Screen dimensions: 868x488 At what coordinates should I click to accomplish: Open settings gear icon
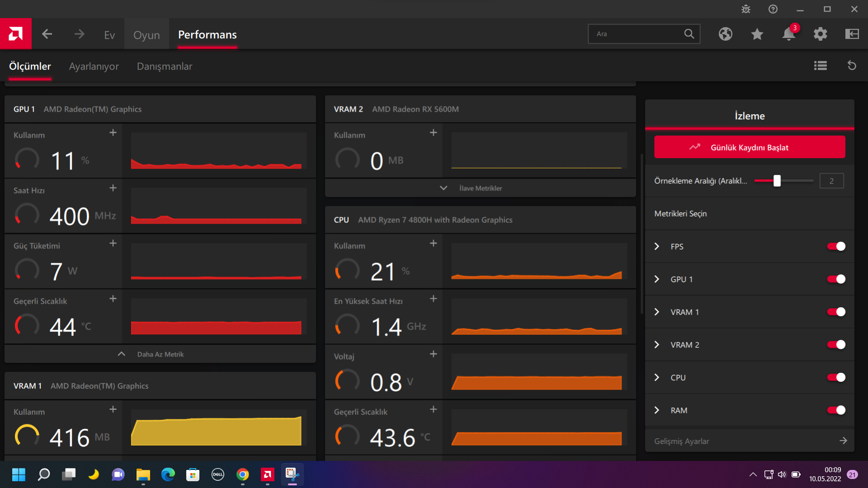point(820,34)
